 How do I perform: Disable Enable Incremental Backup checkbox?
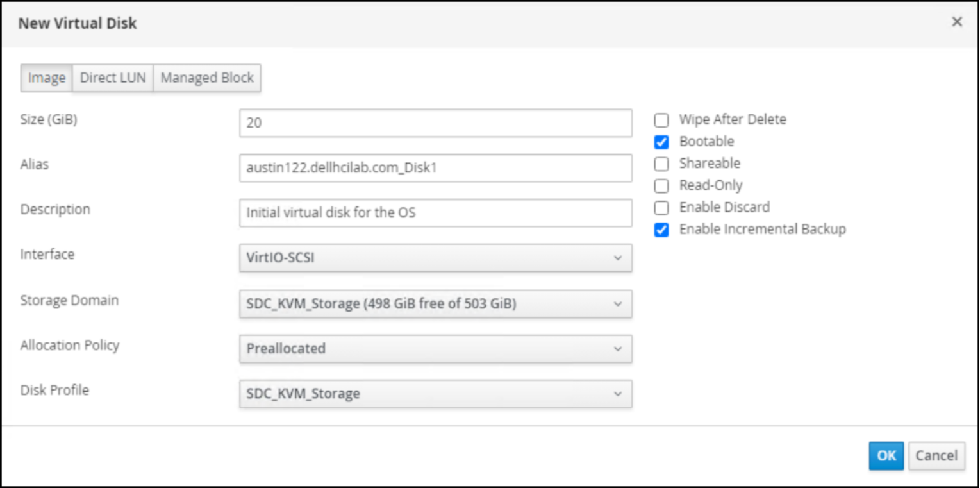pyautogui.click(x=661, y=230)
